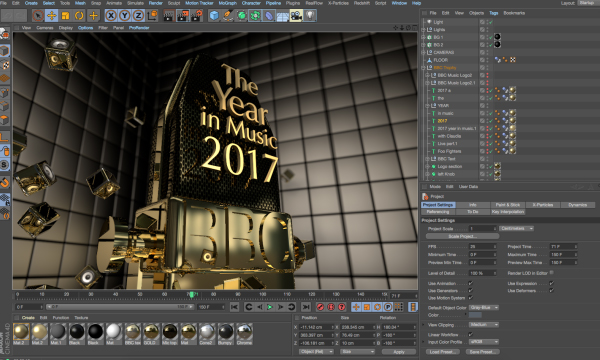Click the Load Preset button
The height and width of the screenshot is (360, 600).
click(442, 352)
